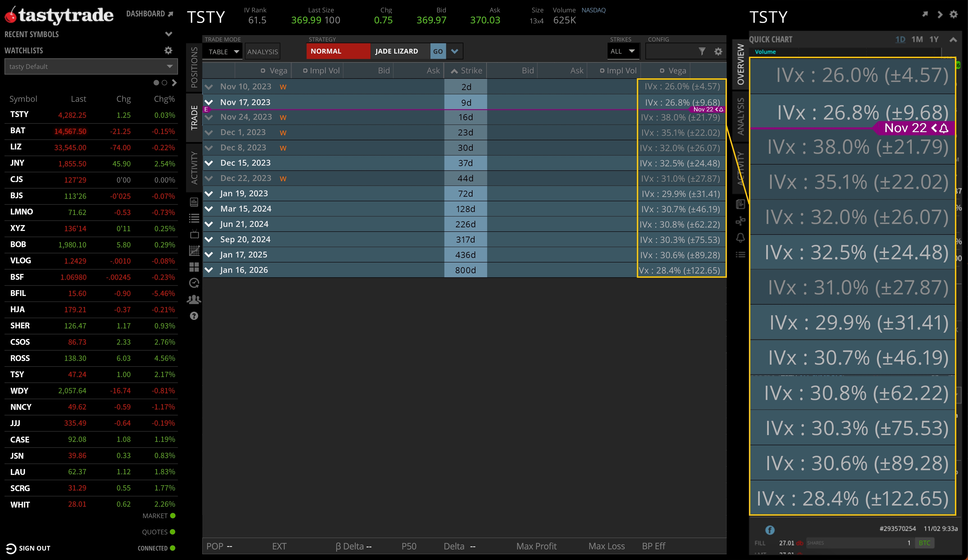Open the help question mark icon
The height and width of the screenshot is (560, 968).
click(x=194, y=316)
